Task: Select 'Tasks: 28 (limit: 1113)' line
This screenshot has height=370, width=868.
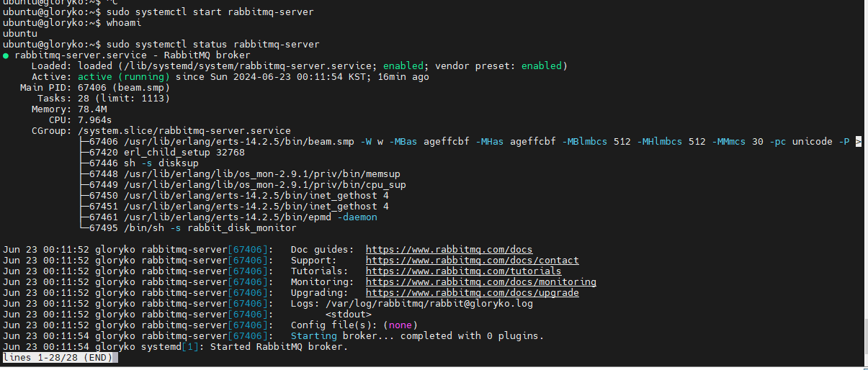Action: [103, 99]
